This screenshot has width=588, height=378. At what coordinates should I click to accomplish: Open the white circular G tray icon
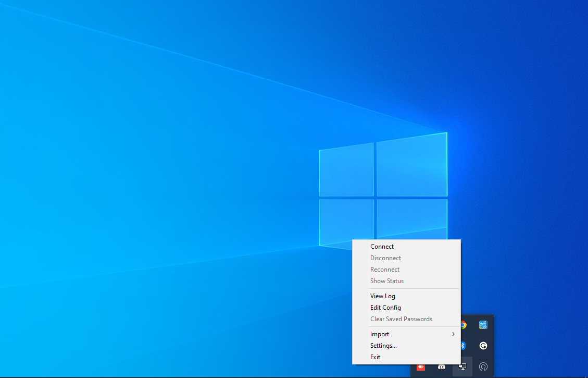click(x=483, y=346)
